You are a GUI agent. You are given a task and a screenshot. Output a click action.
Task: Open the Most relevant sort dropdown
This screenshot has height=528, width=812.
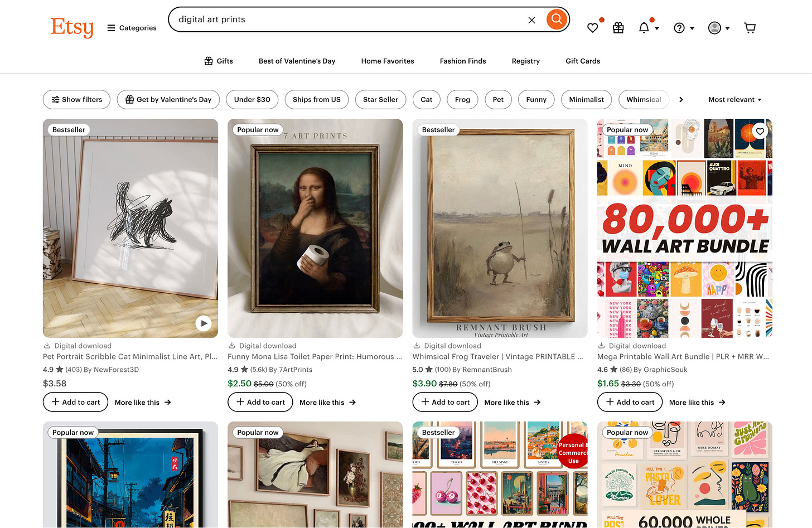point(734,100)
